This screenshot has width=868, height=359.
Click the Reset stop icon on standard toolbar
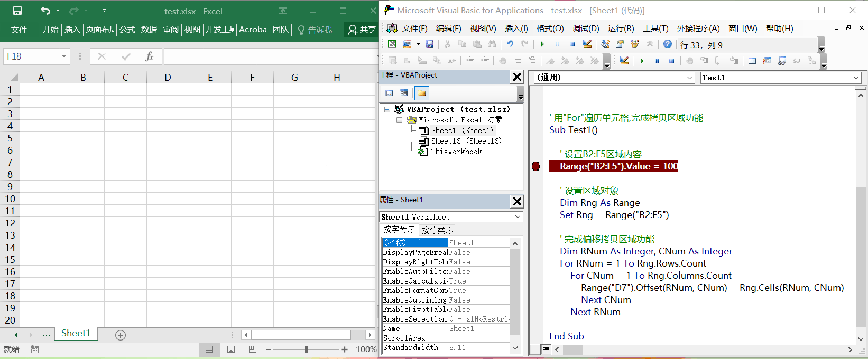point(572,44)
